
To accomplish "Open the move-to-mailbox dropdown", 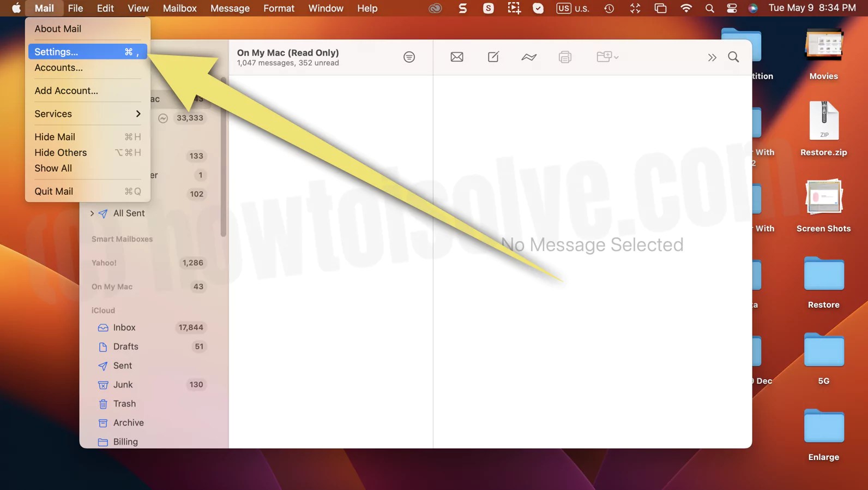I will click(x=607, y=57).
